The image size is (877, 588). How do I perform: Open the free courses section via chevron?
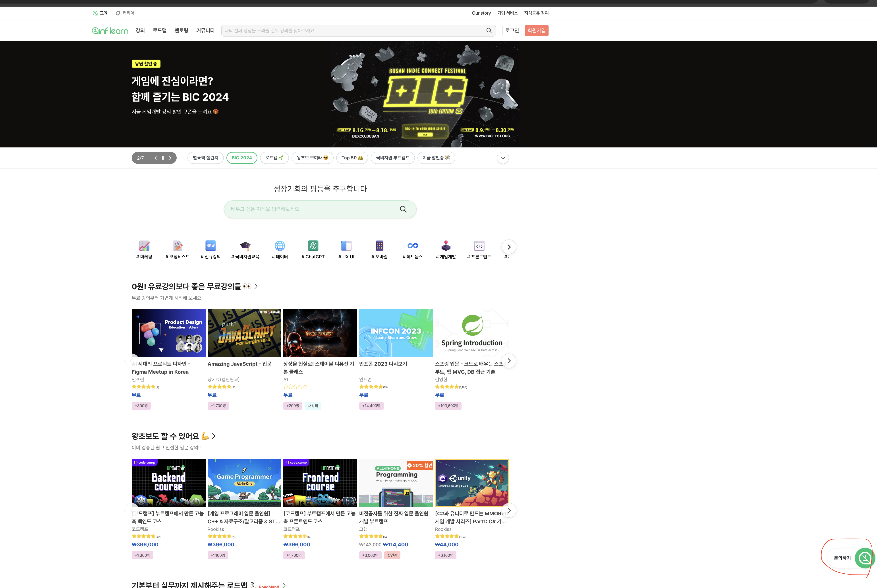coord(256,286)
